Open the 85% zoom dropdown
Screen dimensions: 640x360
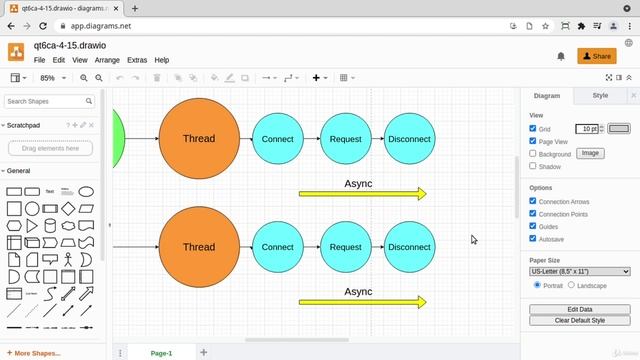pos(53,78)
